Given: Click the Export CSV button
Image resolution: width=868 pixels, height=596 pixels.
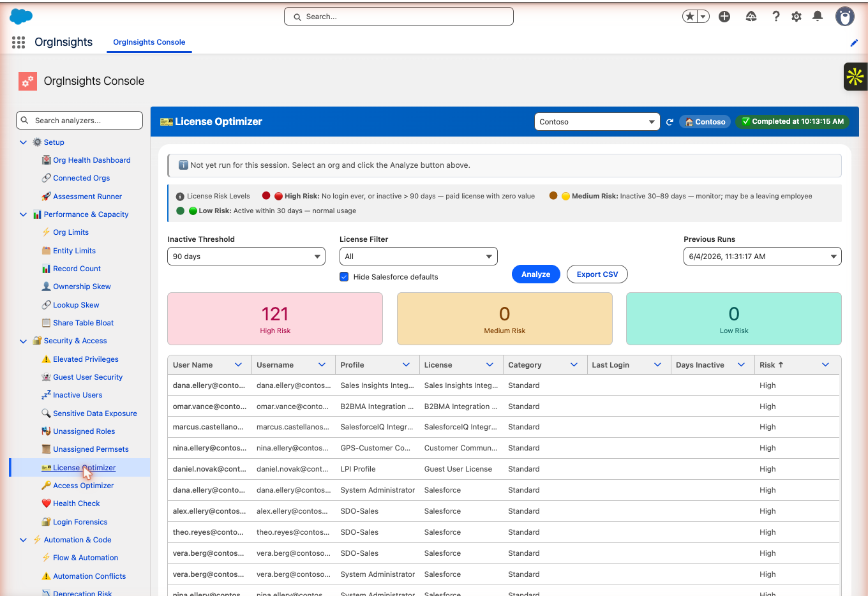Looking at the screenshot, I should click(597, 274).
